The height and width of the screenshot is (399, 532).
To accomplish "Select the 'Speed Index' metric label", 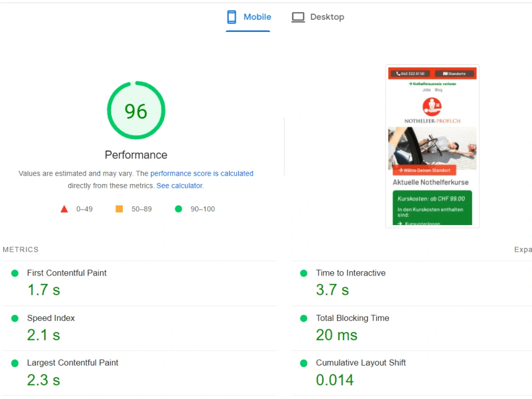I will pos(51,318).
